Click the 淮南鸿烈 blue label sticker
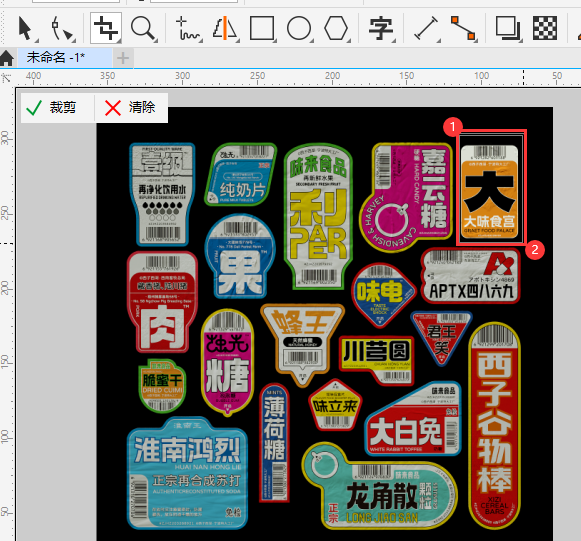The image size is (581, 541). [x=187, y=474]
